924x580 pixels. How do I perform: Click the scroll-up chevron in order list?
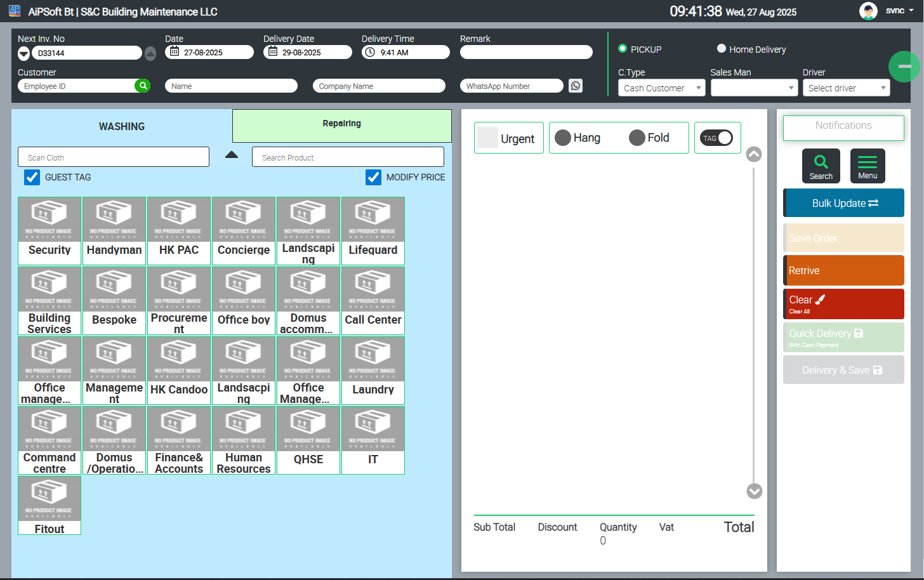pyautogui.click(x=754, y=154)
